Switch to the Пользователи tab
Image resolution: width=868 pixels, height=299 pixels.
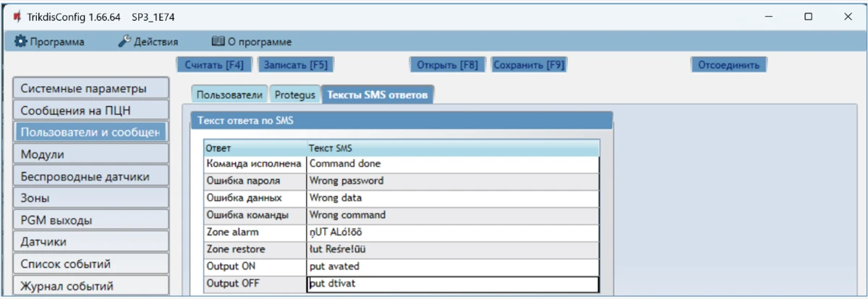click(229, 95)
